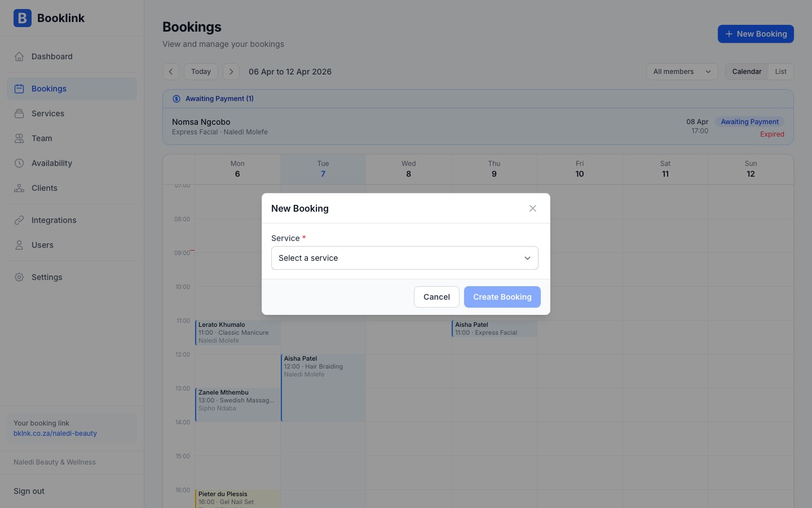812x508 pixels.
Task: Click the Availability clock icon
Action: [19, 163]
